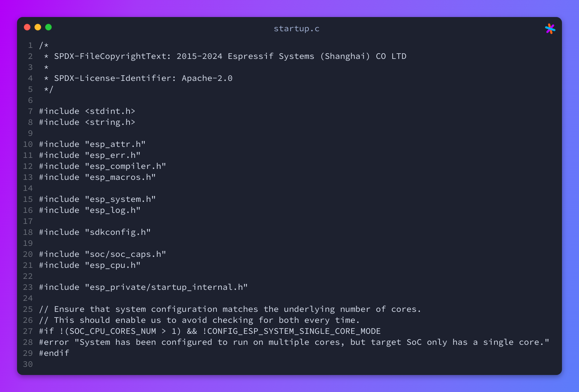579x392 pixels.
Task: Click the "sdkconfig.h" include line
Action: 95,232
